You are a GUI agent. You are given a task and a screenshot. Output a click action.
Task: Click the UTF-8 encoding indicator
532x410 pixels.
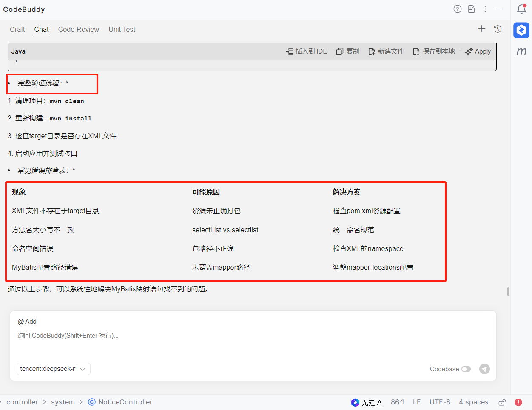(440, 402)
